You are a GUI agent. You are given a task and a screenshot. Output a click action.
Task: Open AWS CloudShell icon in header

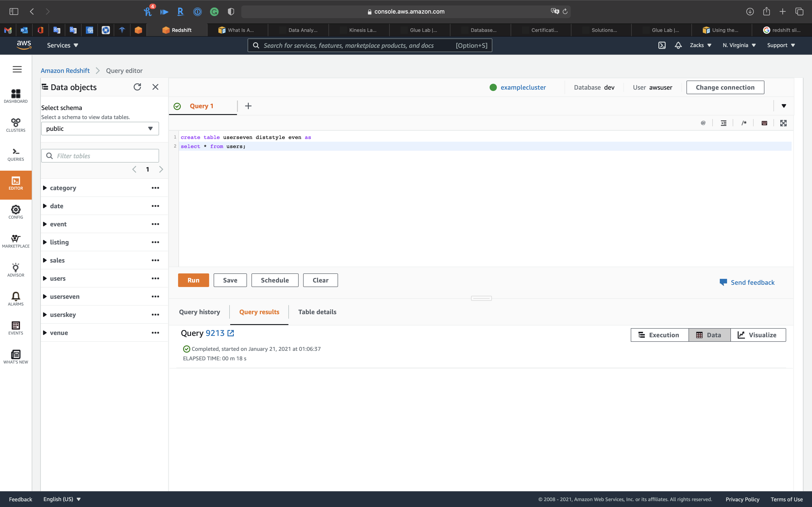662,45
